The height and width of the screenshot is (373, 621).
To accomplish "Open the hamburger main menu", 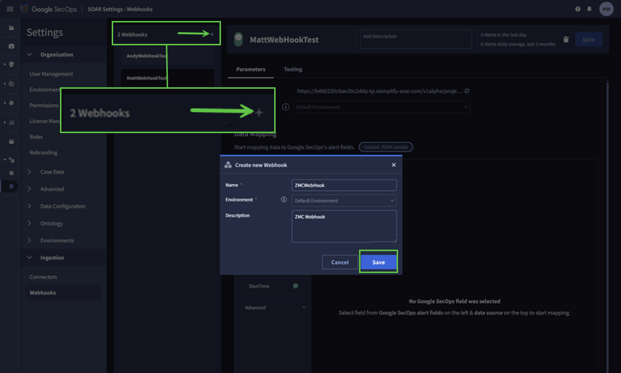I will [10, 9].
